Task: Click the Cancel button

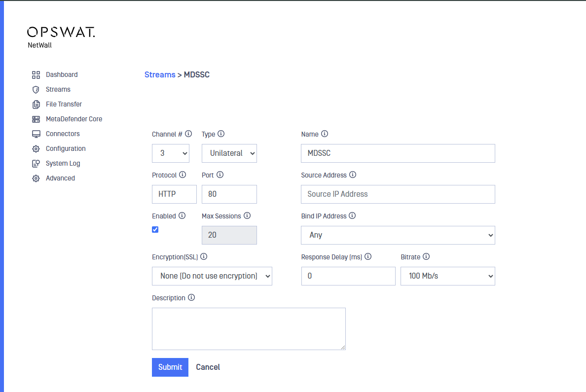Action: 208,367
